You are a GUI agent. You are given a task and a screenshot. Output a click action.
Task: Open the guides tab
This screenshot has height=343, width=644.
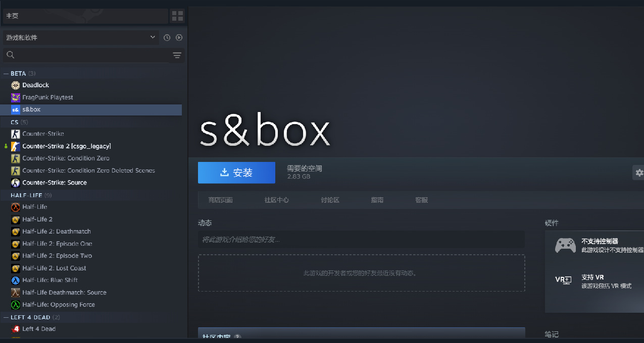tap(377, 200)
